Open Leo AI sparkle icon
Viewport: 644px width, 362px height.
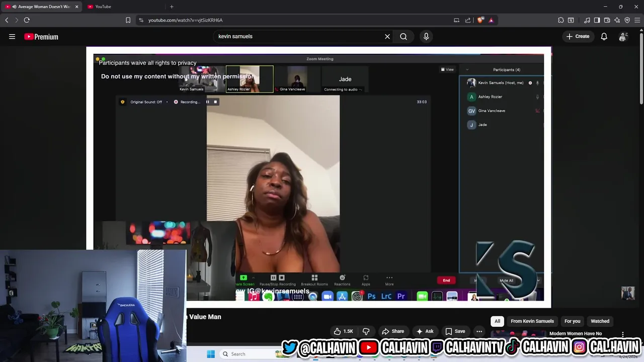click(x=617, y=20)
